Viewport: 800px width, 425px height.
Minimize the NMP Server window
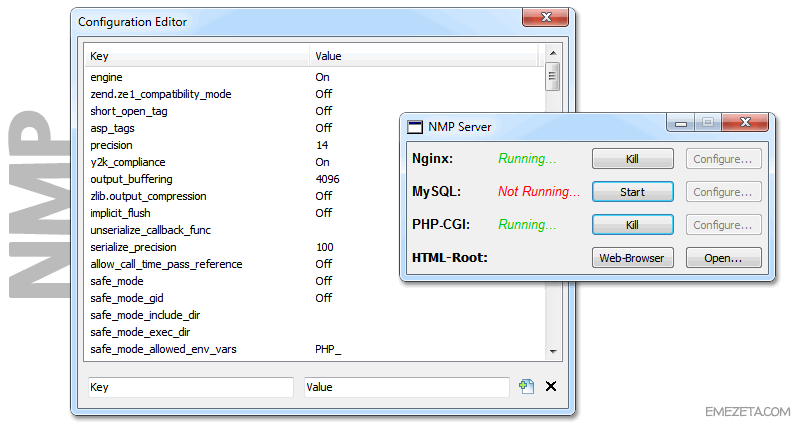point(681,123)
